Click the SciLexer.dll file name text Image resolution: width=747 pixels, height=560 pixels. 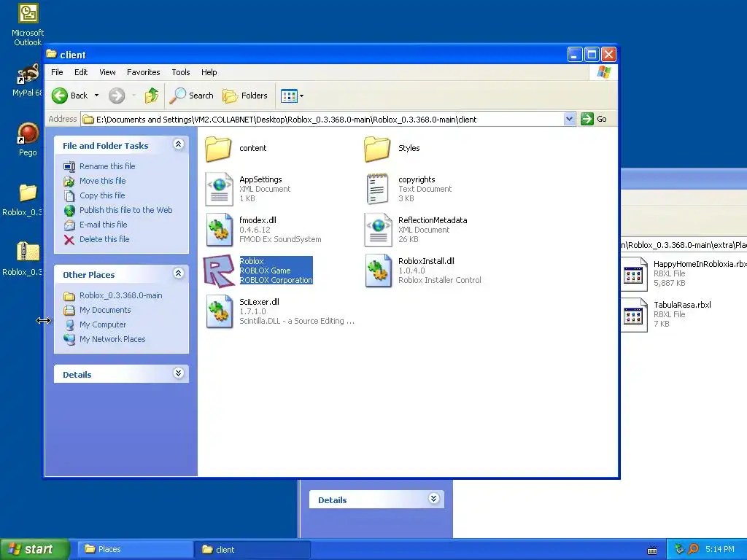click(x=259, y=302)
